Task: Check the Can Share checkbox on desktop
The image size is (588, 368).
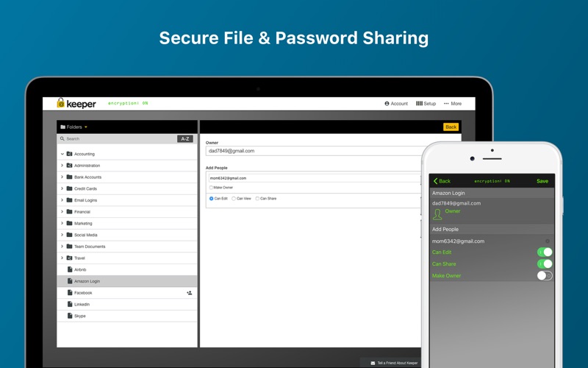Action: click(x=257, y=199)
